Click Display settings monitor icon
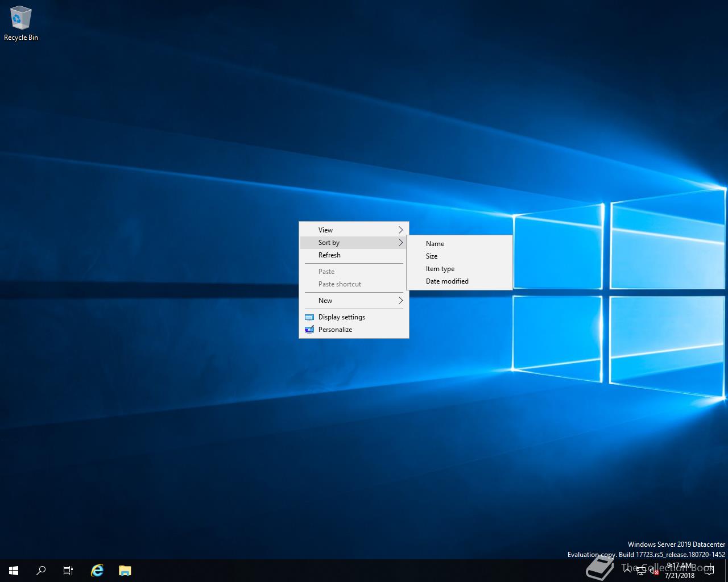The height and width of the screenshot is (582, 728). pyautogui.click(x=309, y=317)
